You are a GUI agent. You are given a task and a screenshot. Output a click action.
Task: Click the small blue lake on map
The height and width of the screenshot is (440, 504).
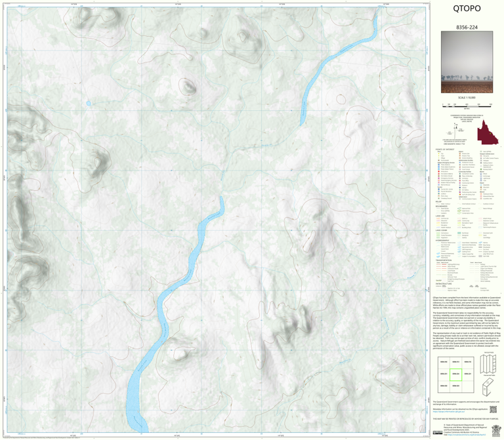(89, 104)
